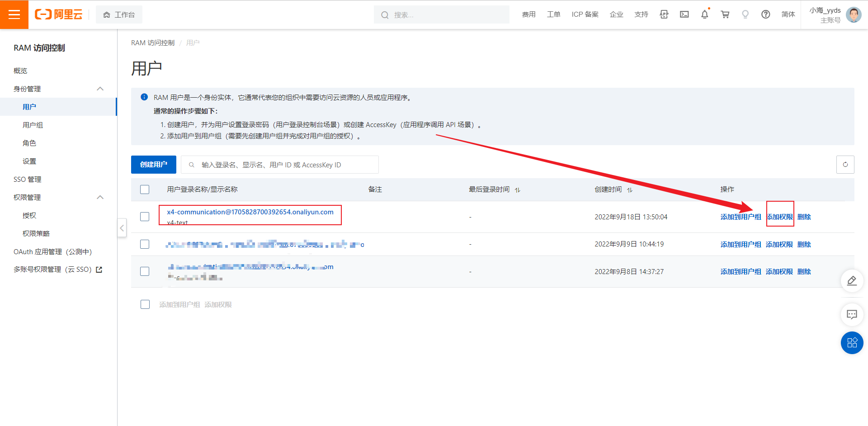Open x4-communication user details link
The width and height of the screenshot is (868, 426).
click(250, 212)
